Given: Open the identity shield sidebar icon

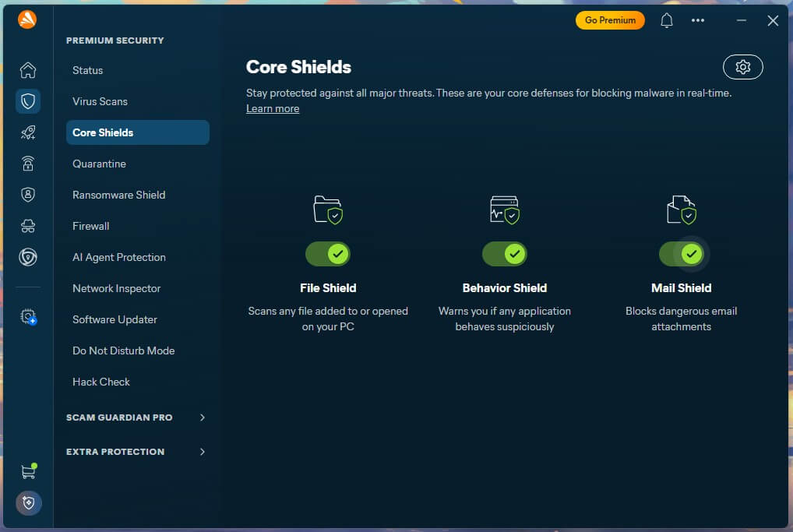Looking at the screenshot, I should [28, 195].
